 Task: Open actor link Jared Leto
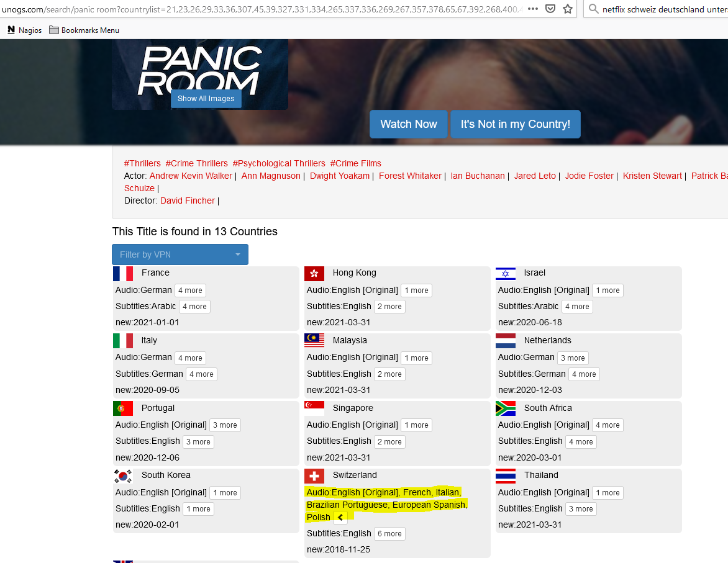[535, 176]
